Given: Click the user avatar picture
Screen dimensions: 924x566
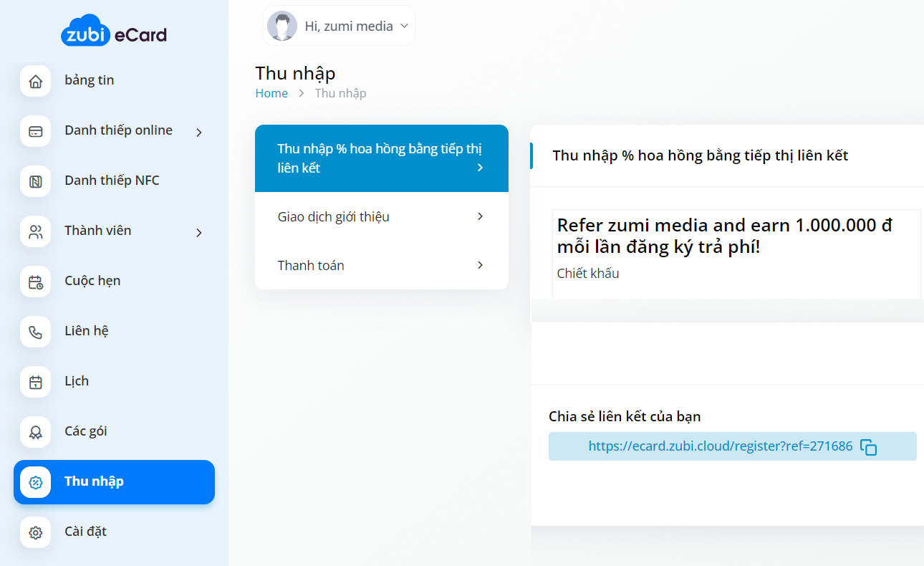Looking at the screenshot, I should click(x=282, y=26).
